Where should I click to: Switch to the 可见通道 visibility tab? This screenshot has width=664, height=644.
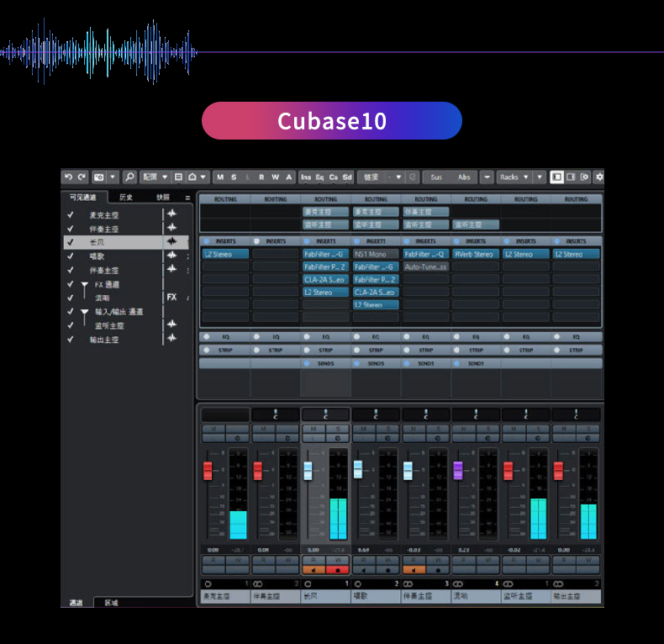(83, 197)
